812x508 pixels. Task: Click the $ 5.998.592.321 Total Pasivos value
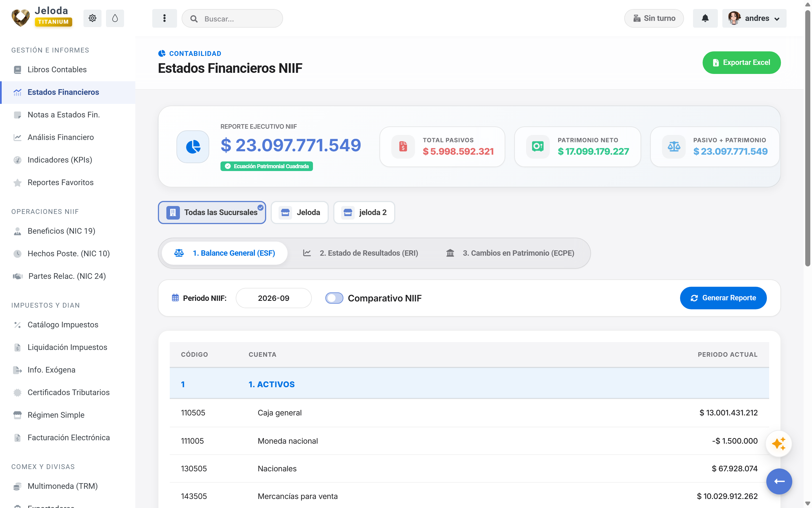click(x=458, y=152)
